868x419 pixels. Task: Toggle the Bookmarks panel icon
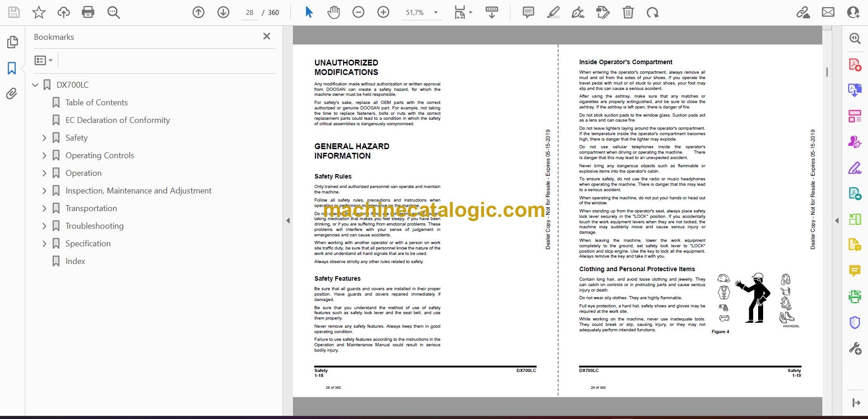(x=12, y=68)
